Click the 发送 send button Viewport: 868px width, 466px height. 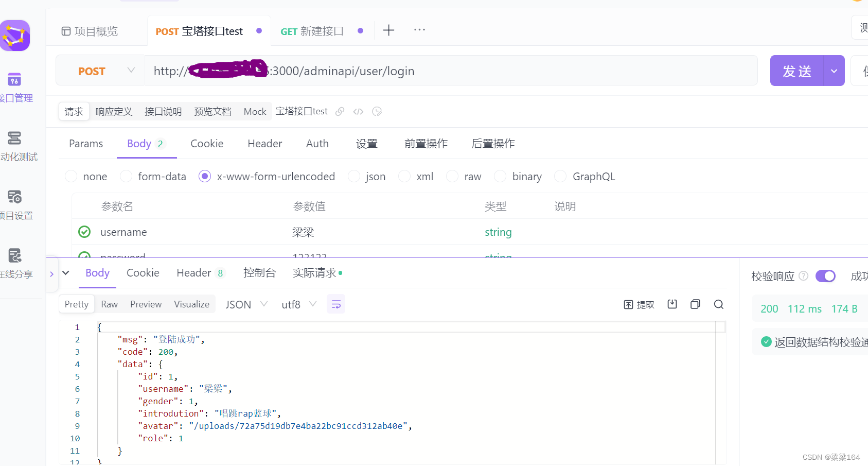pyautogui.click(x=796, y=71)
